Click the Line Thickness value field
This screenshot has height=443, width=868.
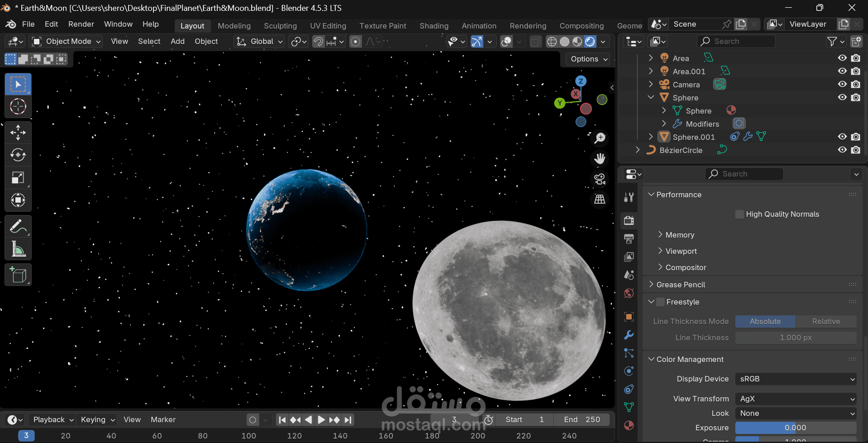click(796, 338)
